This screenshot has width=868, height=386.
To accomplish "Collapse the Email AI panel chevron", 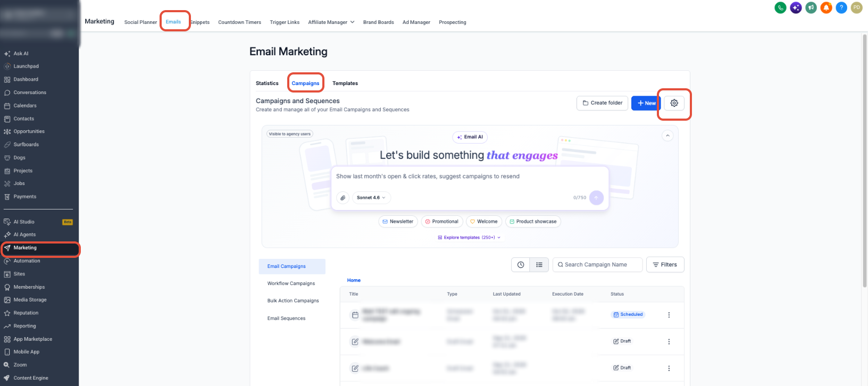I will pos(667,136).
